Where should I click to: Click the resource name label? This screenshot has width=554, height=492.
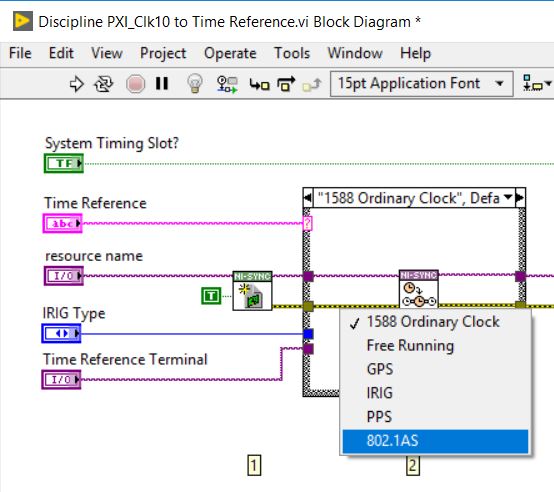click(x=94, y=256)
